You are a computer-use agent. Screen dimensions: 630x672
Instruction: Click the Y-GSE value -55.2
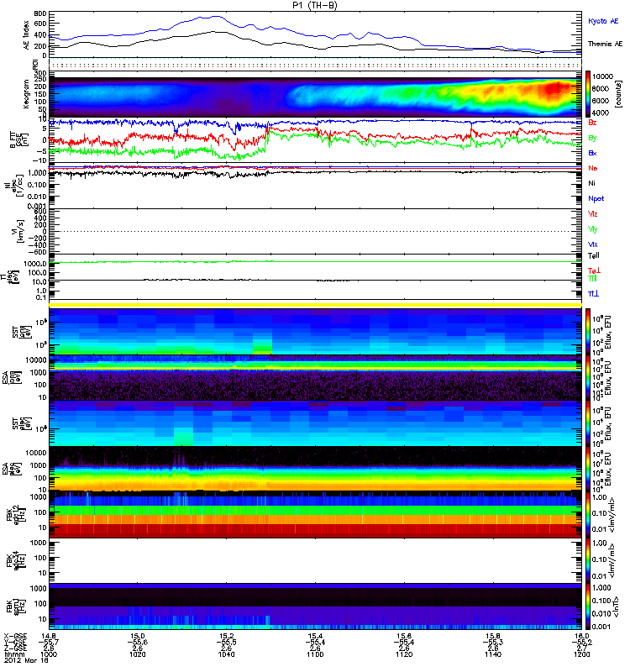[581, 643]
